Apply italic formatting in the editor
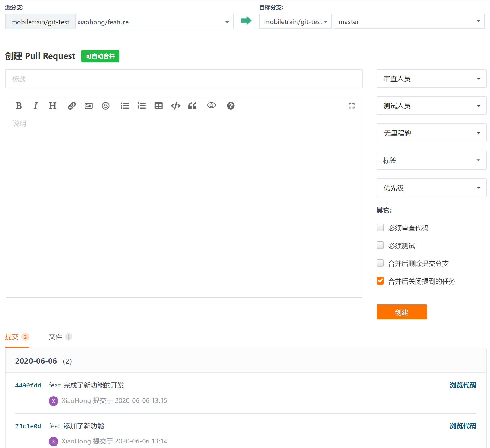 click(36, 106)
